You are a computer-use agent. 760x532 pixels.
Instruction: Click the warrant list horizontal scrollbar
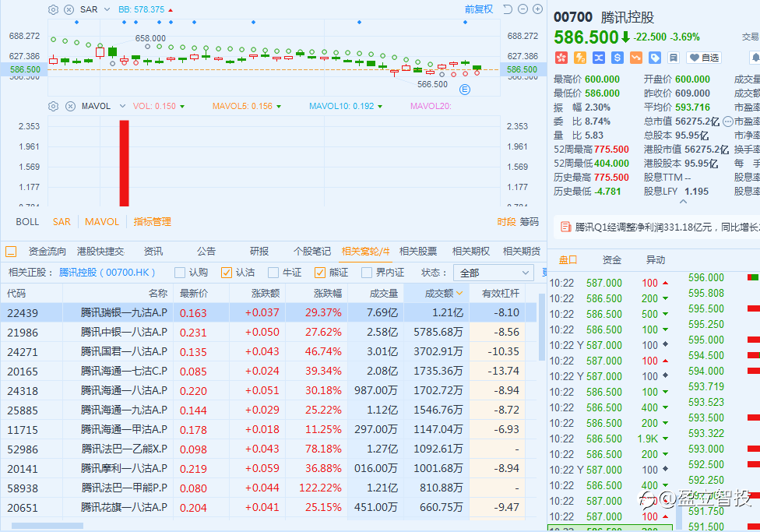[x=47, y=526]
